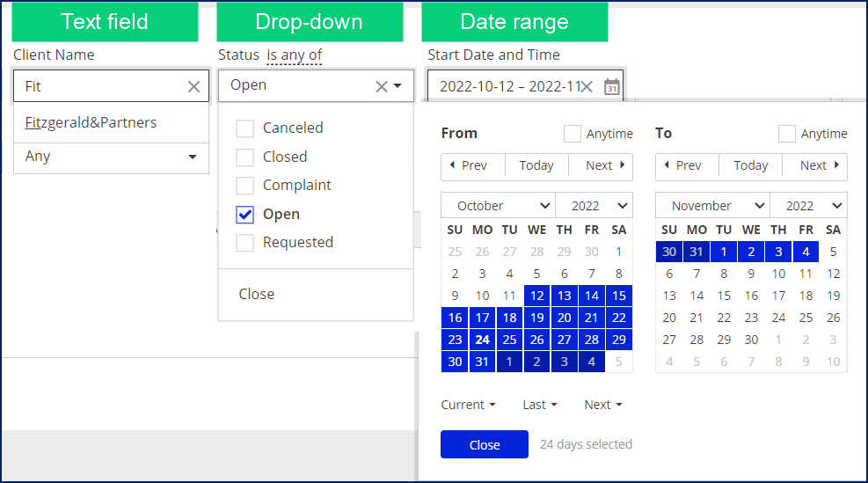Select October 29 in From calendar
The width and height of the screenshot is (868, 483).
(619, 340)
